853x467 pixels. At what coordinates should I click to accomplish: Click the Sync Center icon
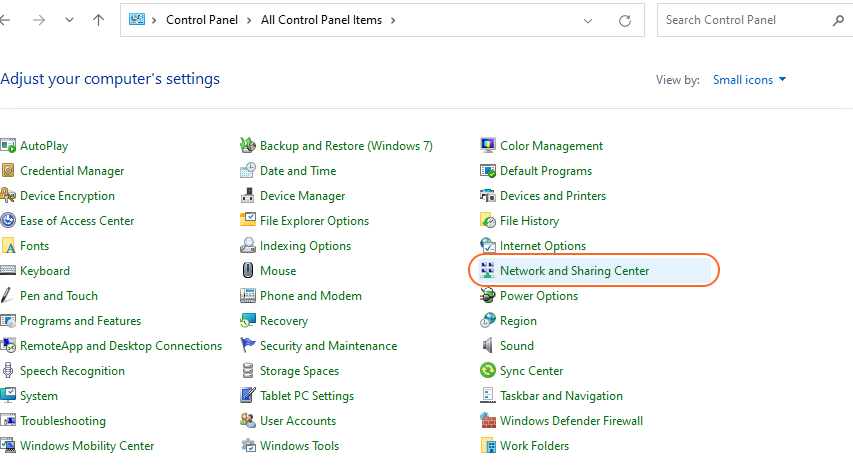click(488, 371)
